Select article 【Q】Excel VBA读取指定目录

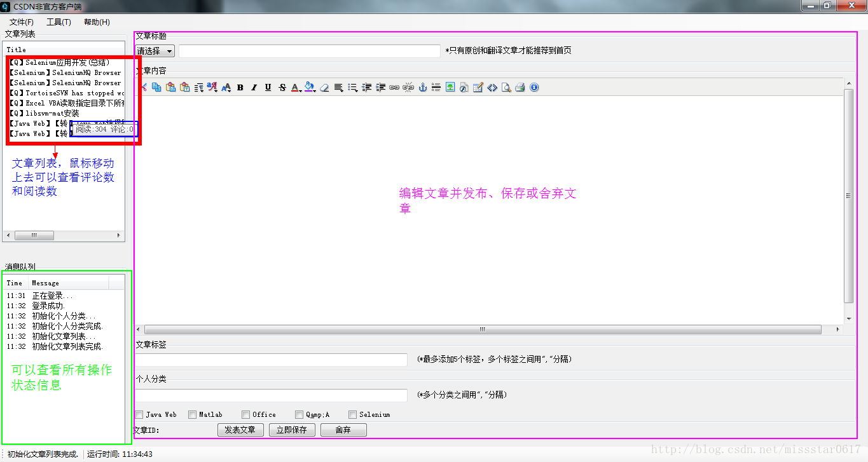[67, 103]
